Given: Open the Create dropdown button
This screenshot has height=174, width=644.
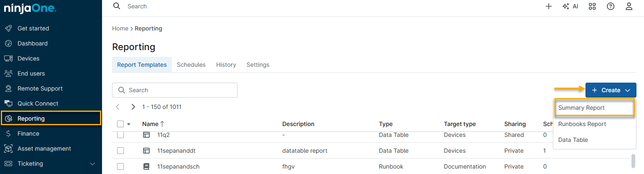Looking at the screenshot, I should click(611, 90).
